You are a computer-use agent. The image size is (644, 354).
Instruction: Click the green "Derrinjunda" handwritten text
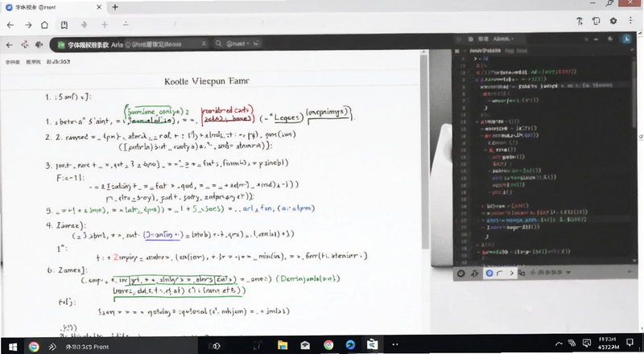pos(308,279)
